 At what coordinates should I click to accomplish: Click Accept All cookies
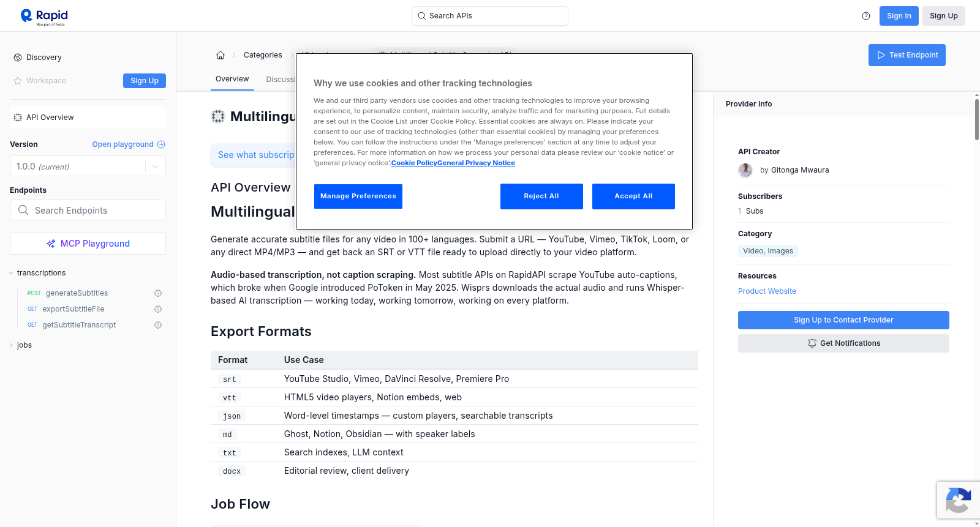[x=633, y=196]
